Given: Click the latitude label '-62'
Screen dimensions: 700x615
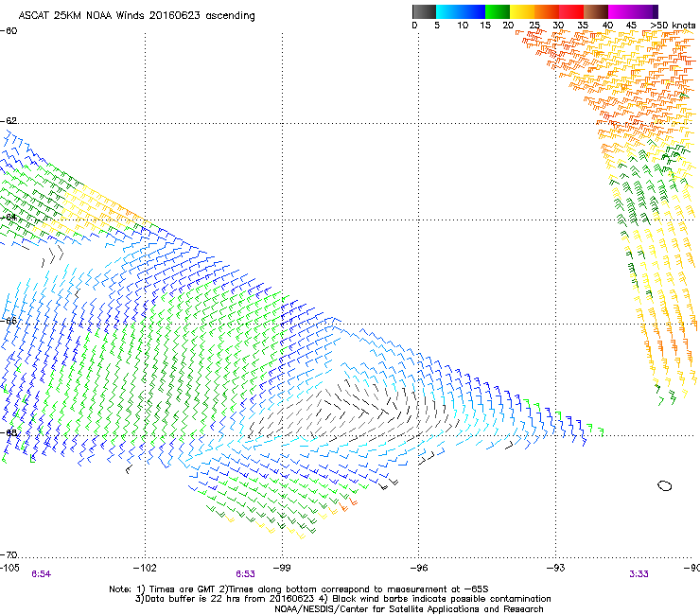Looking at the screenshot, I should coord(9,121).
